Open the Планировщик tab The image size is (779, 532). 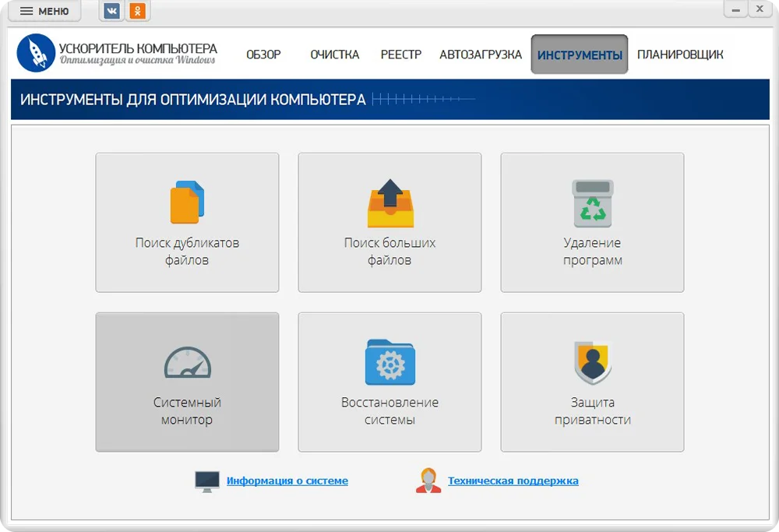(x=680, y=55)
